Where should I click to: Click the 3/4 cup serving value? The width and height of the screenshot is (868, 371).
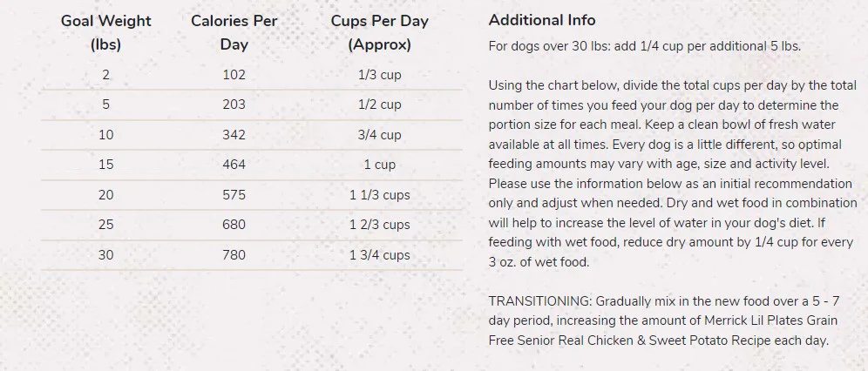[x=380, y=135]
